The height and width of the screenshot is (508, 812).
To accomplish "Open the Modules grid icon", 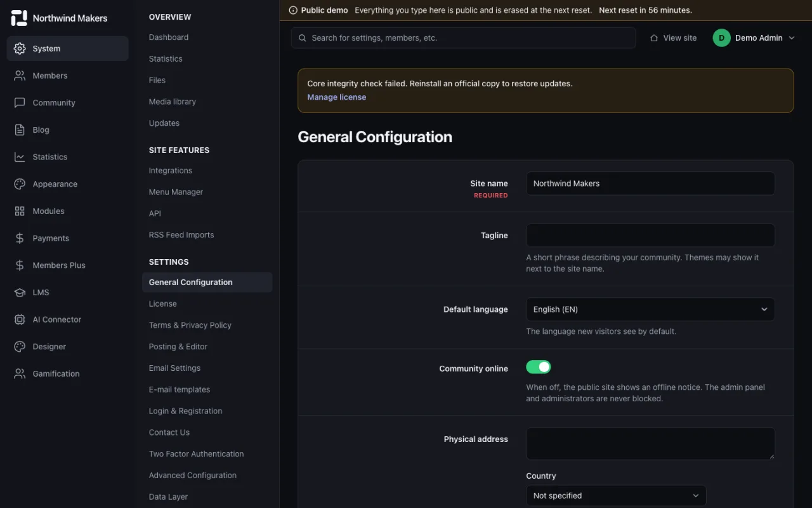I will [20, 211].
